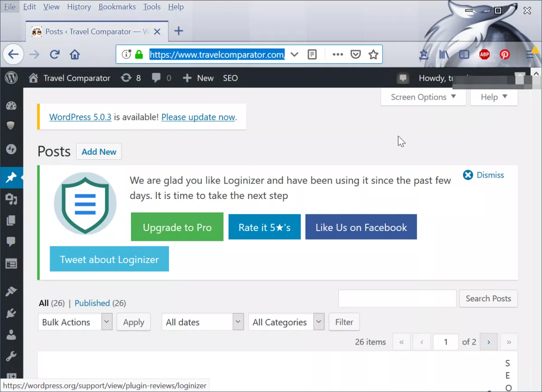Open the View menu
This screenshot has width=542, height=392.
[x=51, y=7]
